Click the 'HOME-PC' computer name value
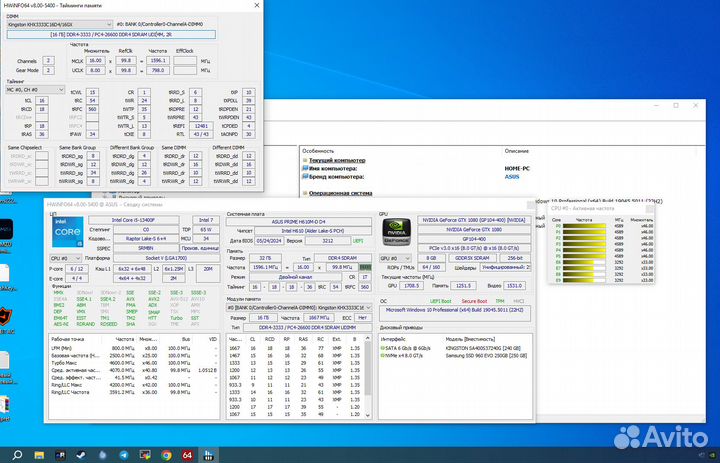This screenshot has height=463, width=720. [x=517, y=169]
